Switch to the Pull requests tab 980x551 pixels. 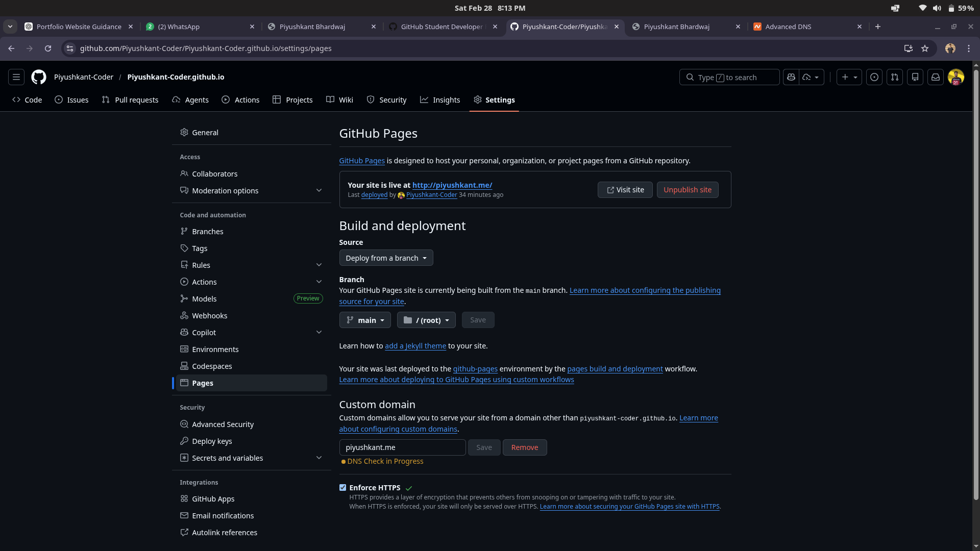(130, 100)
